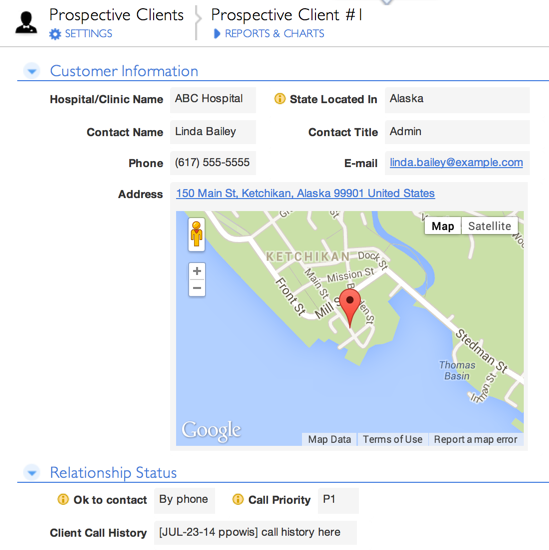This screenshot has width=549, height=550.
Task: Expand Reports & Charts
Action: tap(269, 34)
